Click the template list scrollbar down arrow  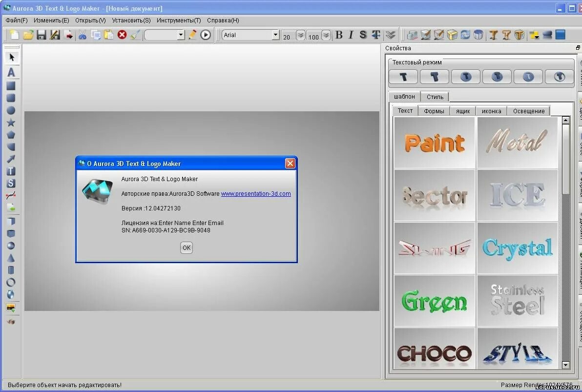(x=566, y=365)
